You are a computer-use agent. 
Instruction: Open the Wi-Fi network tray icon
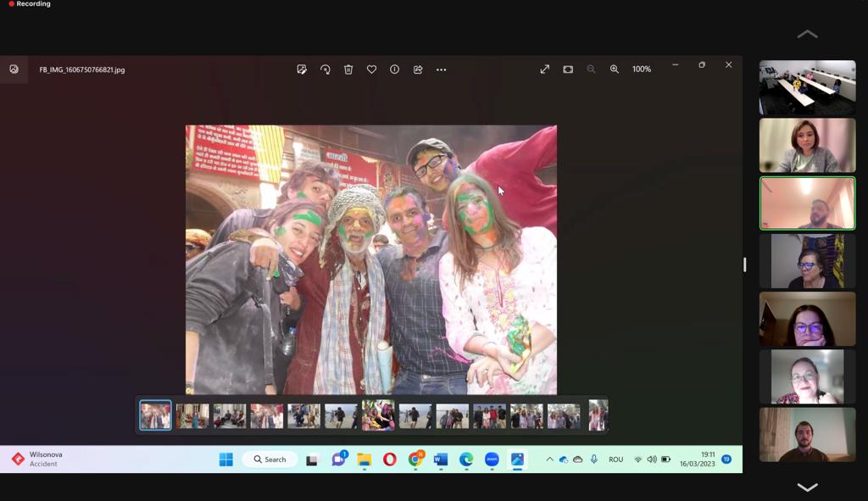pyautogui.click(x=637, y=459)
